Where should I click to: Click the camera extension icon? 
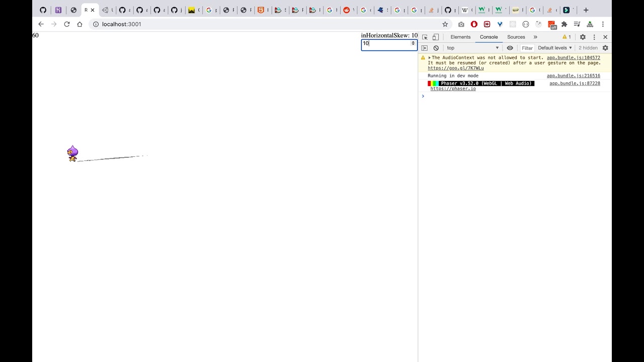(x=461, y=24)
